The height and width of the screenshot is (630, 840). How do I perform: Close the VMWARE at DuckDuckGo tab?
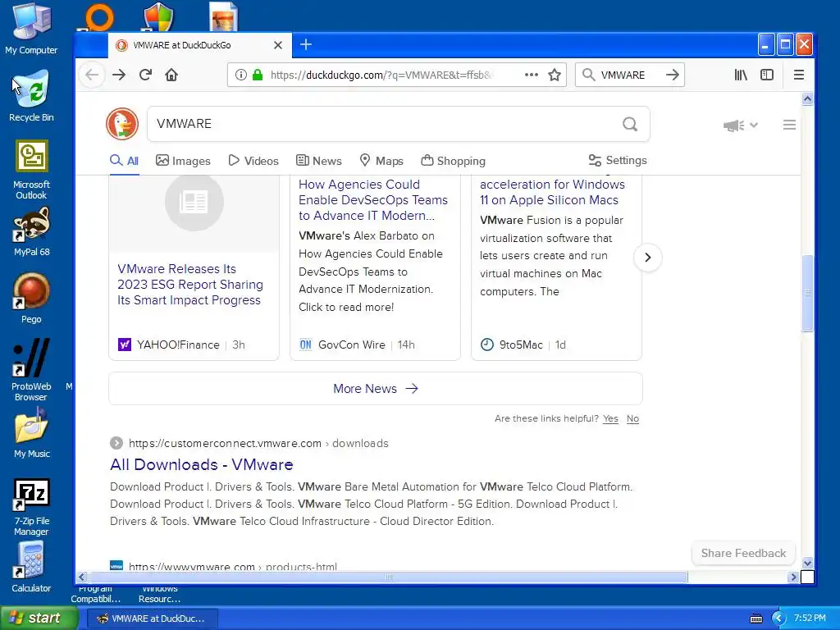click(x=278, y=45)
